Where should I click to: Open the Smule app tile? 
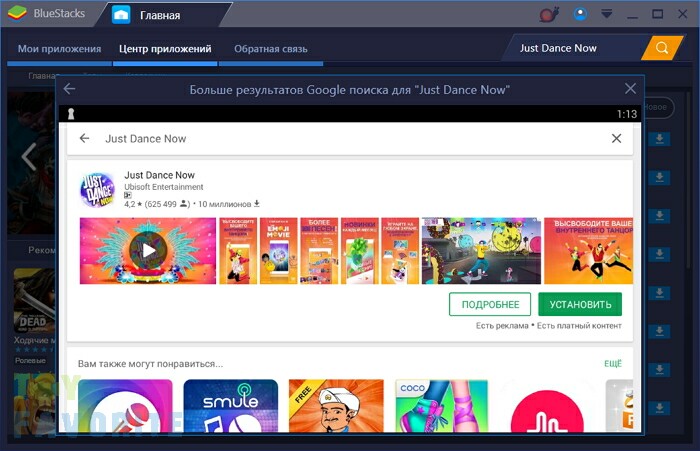point(231,405)
